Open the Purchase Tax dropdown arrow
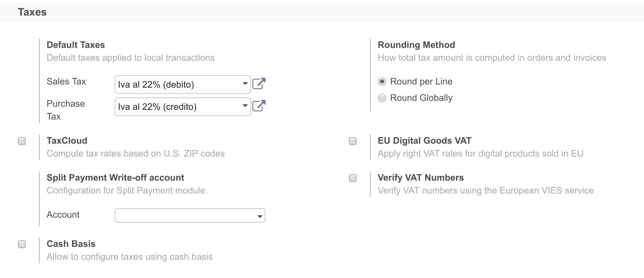 click(245, 106)
